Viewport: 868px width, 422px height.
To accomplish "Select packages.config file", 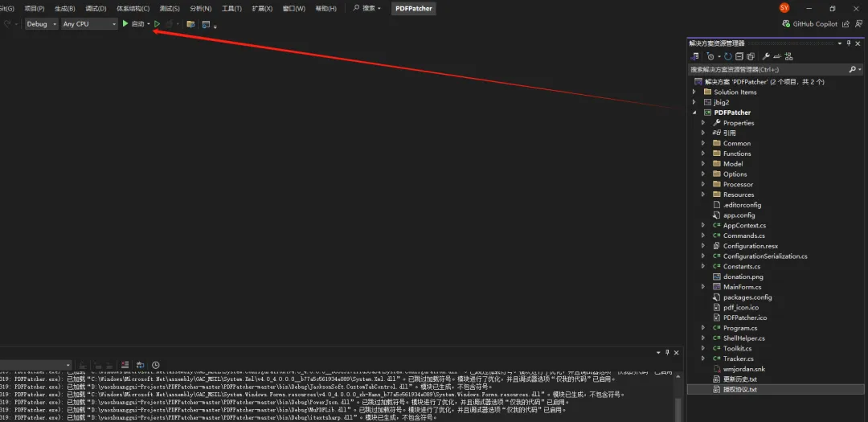I will (x=747, y=297).
